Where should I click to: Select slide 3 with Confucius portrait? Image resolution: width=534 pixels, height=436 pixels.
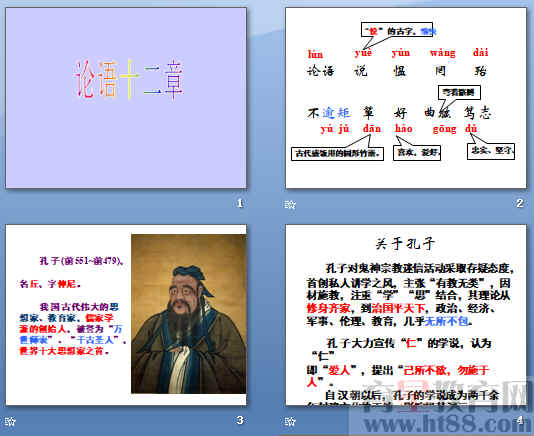click(126, 315)
